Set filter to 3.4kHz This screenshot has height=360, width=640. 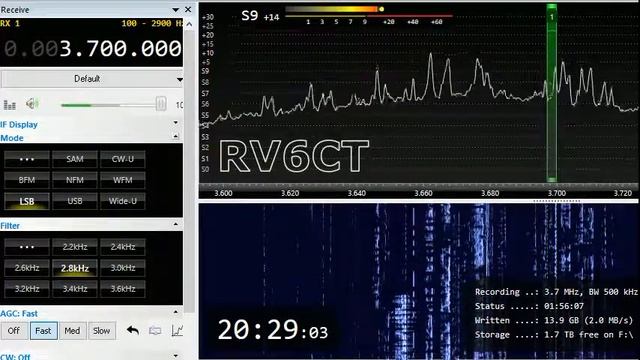point(75,289)
